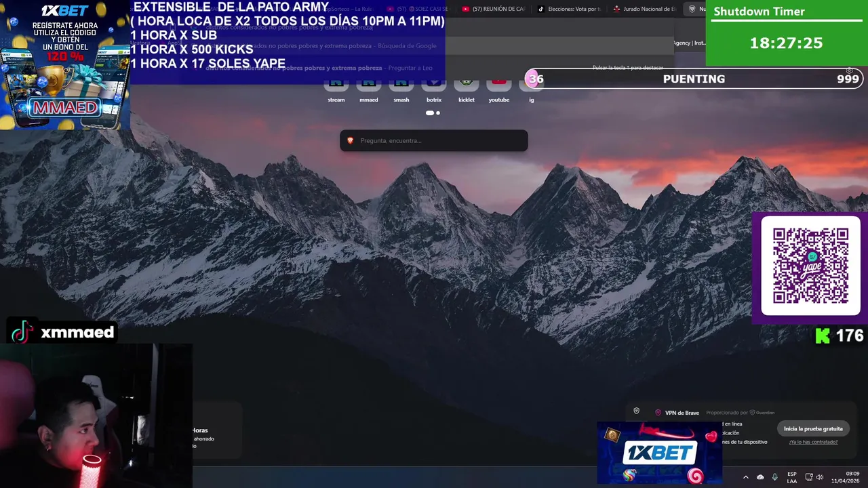Viewport: 868px width, 488px height.
Task: Click the VPN de Brave logo icon
Action: (x=658, y=413)
